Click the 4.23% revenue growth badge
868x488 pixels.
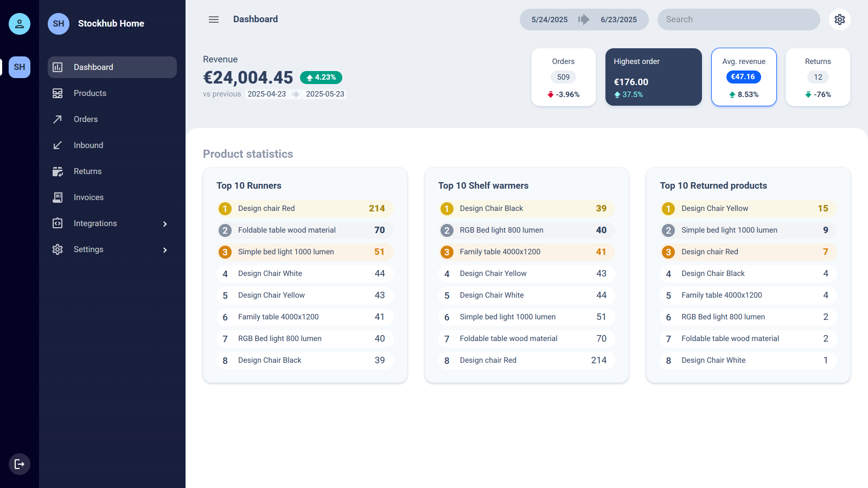click(x=321, y=77)
